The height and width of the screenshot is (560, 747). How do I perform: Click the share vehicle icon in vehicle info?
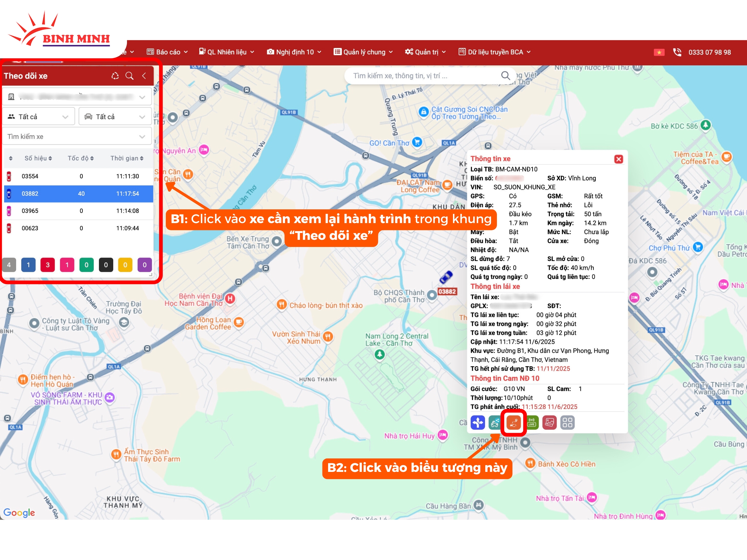tap(495, 422)
